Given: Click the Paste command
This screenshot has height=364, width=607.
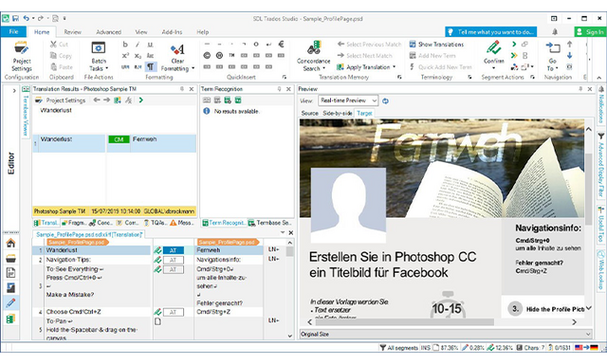Looking at the screenshot, I should click(x=61, y=67).
